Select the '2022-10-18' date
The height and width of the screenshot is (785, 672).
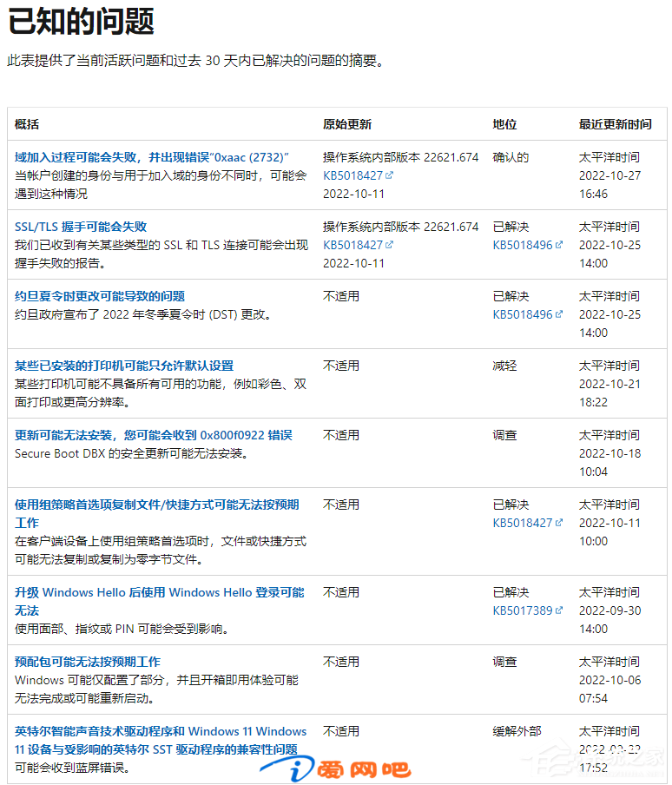610,453
